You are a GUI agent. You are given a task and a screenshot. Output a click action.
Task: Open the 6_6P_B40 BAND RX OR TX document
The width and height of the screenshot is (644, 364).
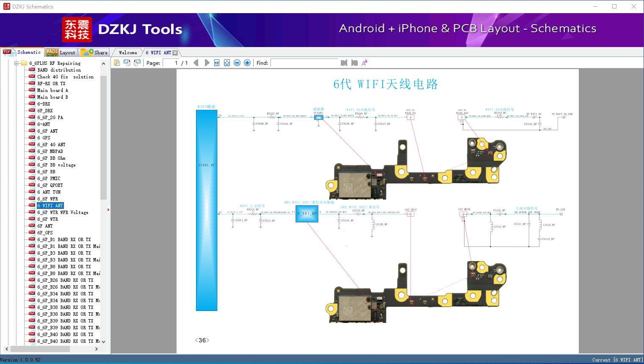point(65,334)
